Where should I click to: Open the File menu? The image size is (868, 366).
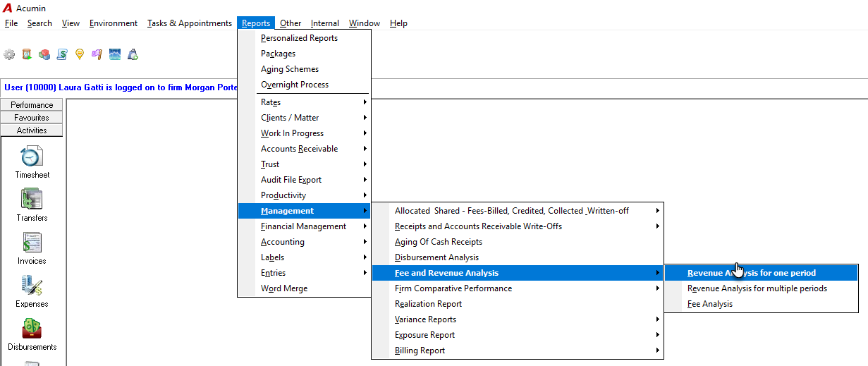11,23
